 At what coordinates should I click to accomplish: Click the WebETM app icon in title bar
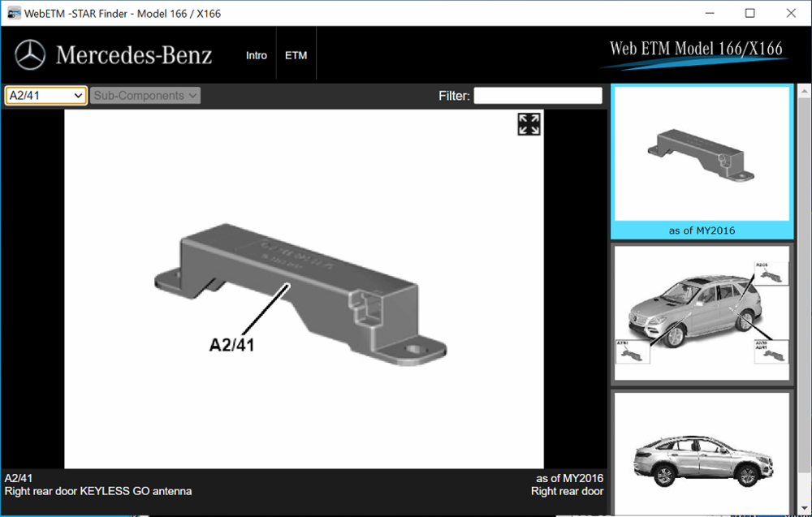14,13
